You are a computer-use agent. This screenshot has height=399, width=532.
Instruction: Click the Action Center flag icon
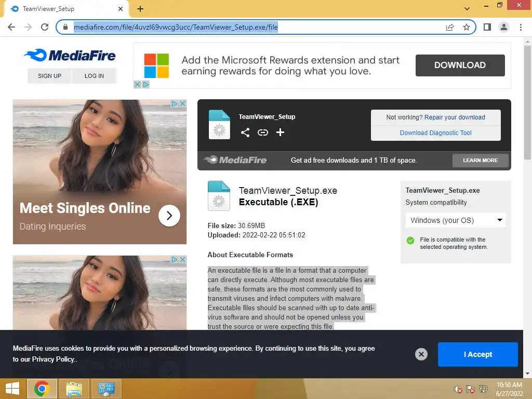click(x=471, y=389)
